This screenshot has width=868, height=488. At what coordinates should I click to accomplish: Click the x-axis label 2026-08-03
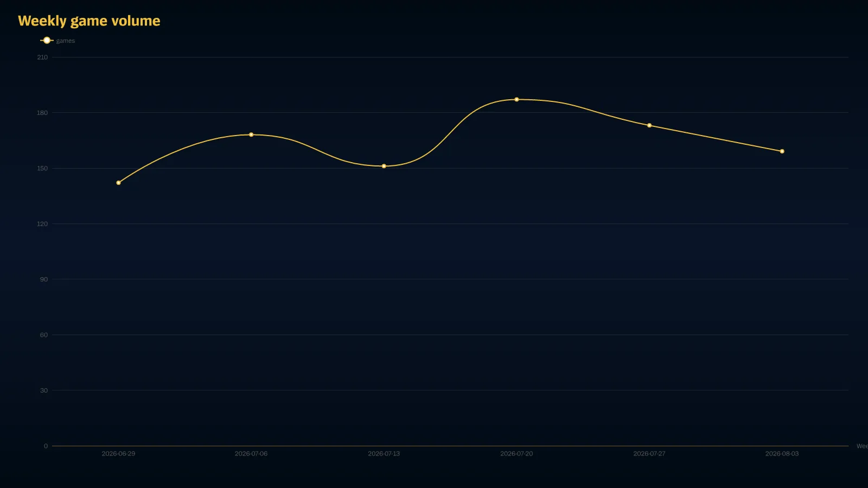(x=782, y=454)
